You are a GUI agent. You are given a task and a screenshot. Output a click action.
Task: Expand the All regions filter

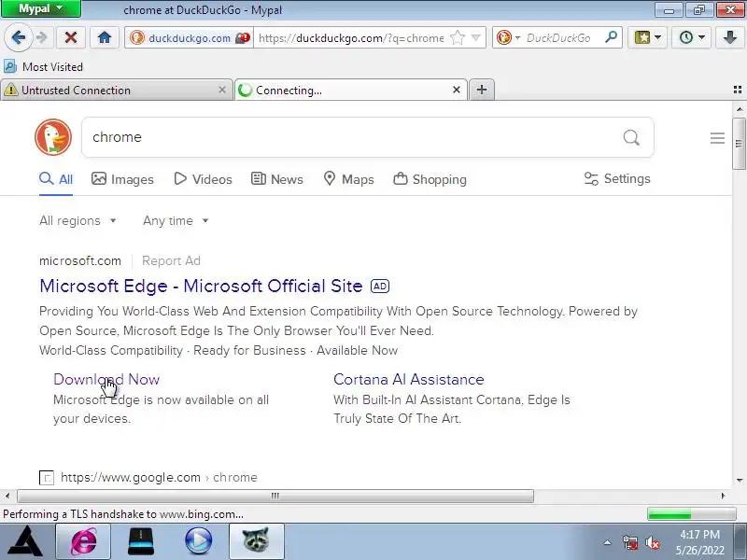[x=78, y=220]
